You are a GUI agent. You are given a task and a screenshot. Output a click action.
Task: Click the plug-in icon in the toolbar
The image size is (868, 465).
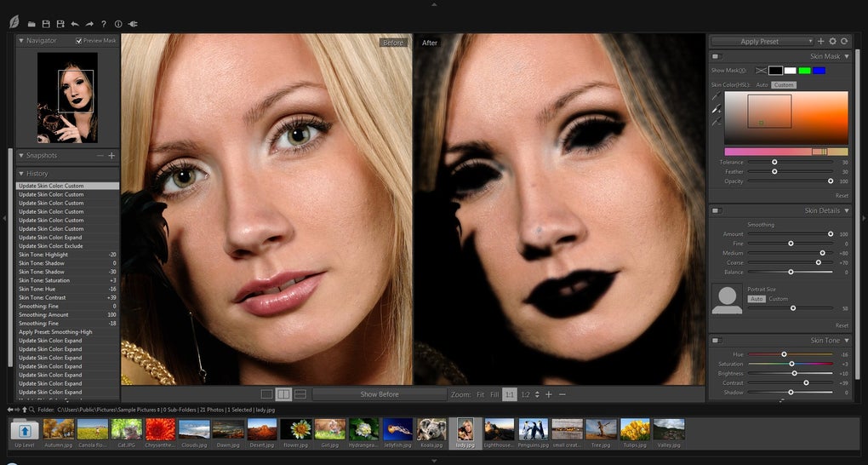(x=133, y=25)
